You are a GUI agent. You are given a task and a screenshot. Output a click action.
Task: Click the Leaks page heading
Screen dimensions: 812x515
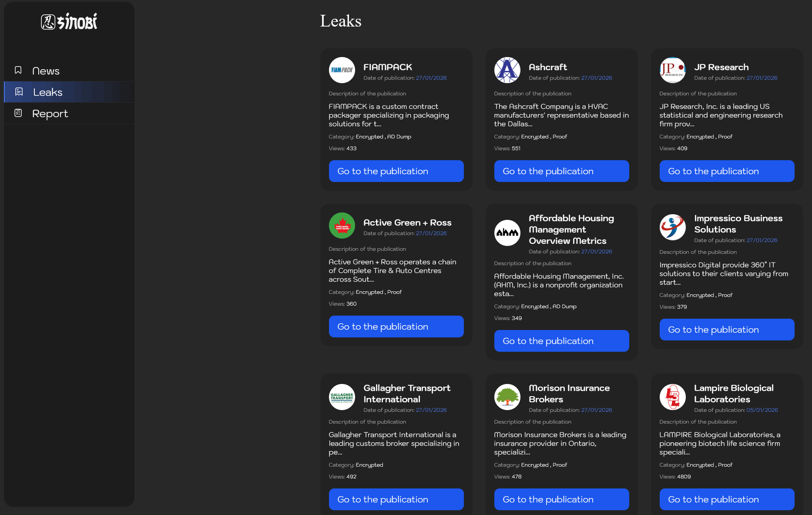click(341, 21)
